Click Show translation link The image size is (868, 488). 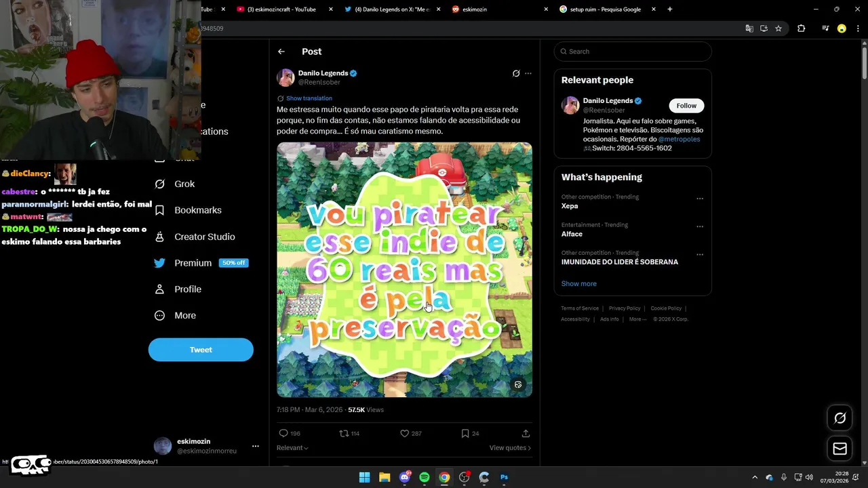(x=309, y=98)
